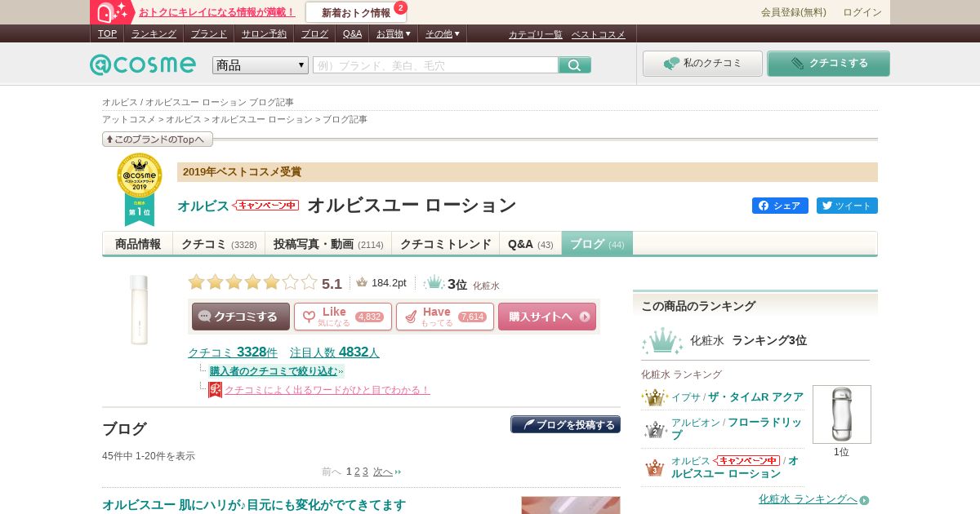
Task: Expand the その他 menu
Action: 443,33
